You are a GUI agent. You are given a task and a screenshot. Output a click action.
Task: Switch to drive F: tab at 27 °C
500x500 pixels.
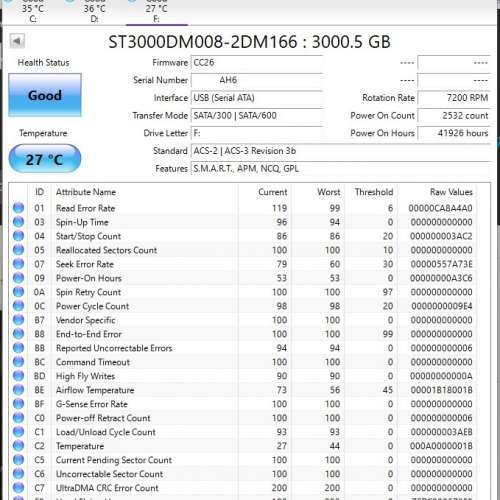pyautogui.click(x=157, y=13)
